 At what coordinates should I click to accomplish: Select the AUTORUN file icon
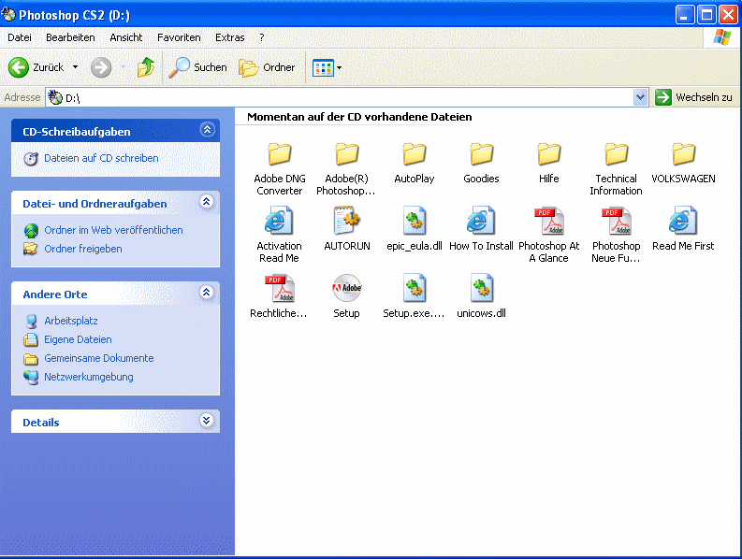[x=347, y=221]
